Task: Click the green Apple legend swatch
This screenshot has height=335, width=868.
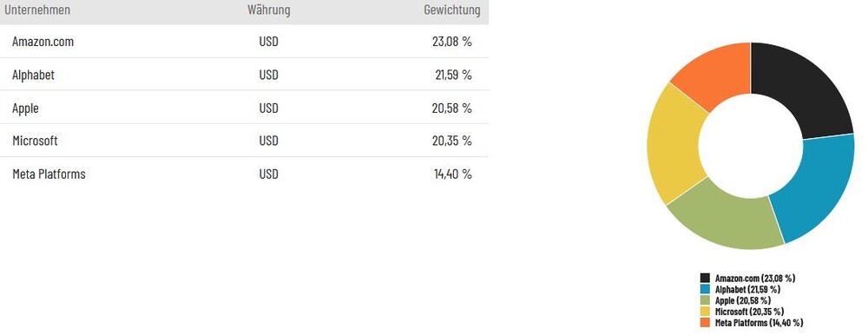Action: click(705, 300)
